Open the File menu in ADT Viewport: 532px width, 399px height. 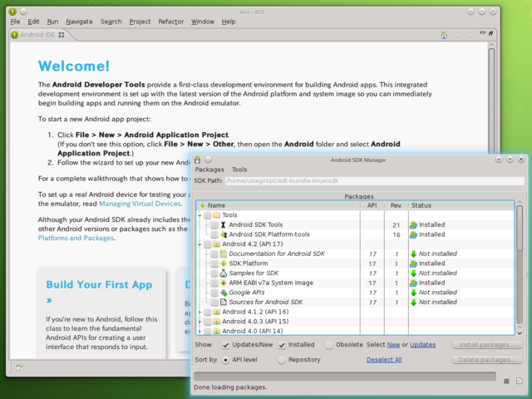click(x=15, y=22)
